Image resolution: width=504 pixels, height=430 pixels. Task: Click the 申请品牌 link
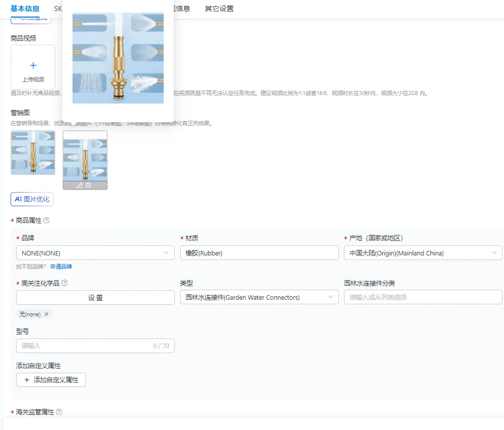pyautogui.click(x=61, y=267)
